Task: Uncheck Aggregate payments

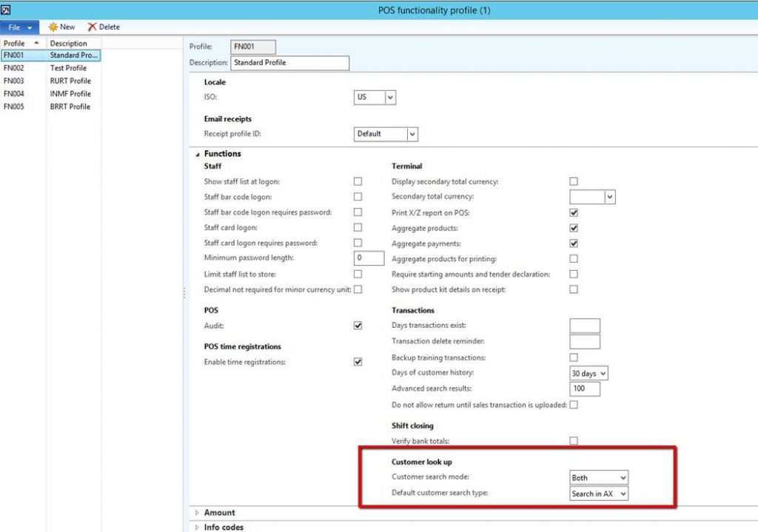Action: point(574,243)
